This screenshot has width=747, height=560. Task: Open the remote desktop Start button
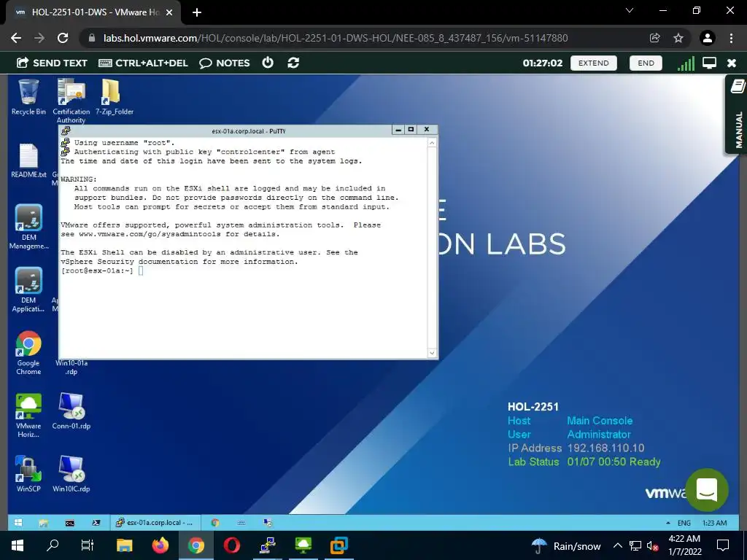[x=18, y=522]
